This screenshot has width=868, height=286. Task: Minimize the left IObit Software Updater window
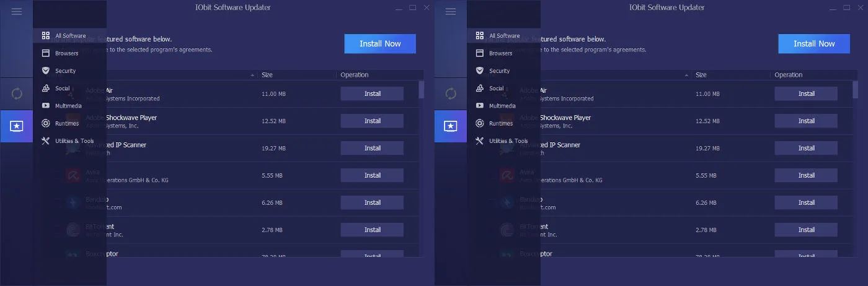399,8
